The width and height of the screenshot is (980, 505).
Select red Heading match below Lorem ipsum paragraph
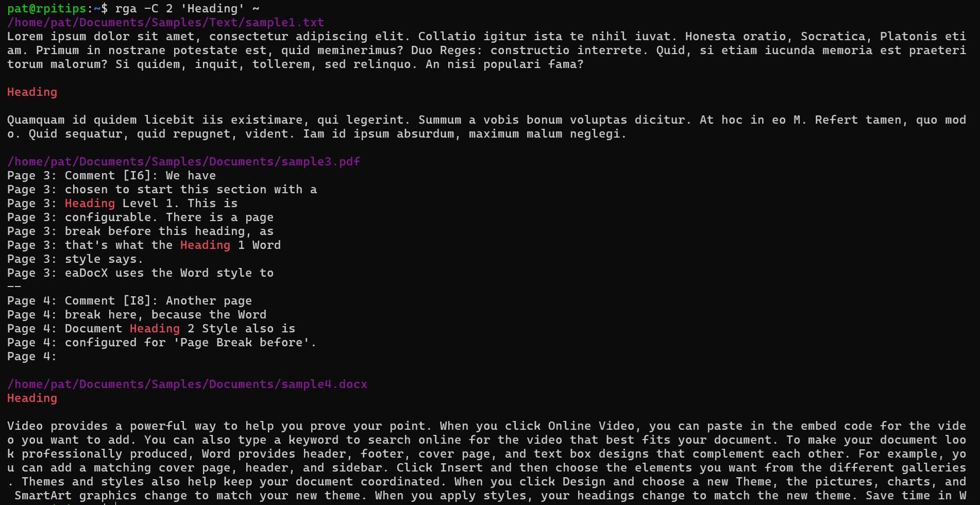(x=32, y=92)
